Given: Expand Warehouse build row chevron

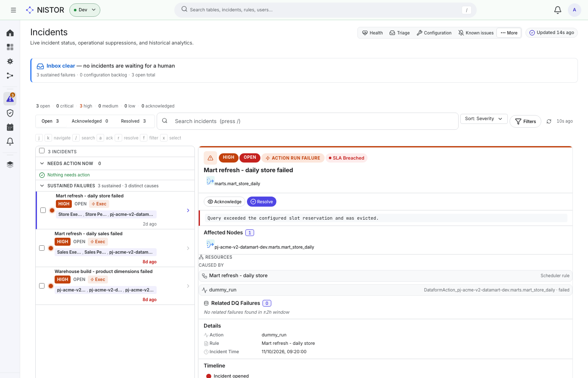Looking at the screenshot, I should (188, 286).
